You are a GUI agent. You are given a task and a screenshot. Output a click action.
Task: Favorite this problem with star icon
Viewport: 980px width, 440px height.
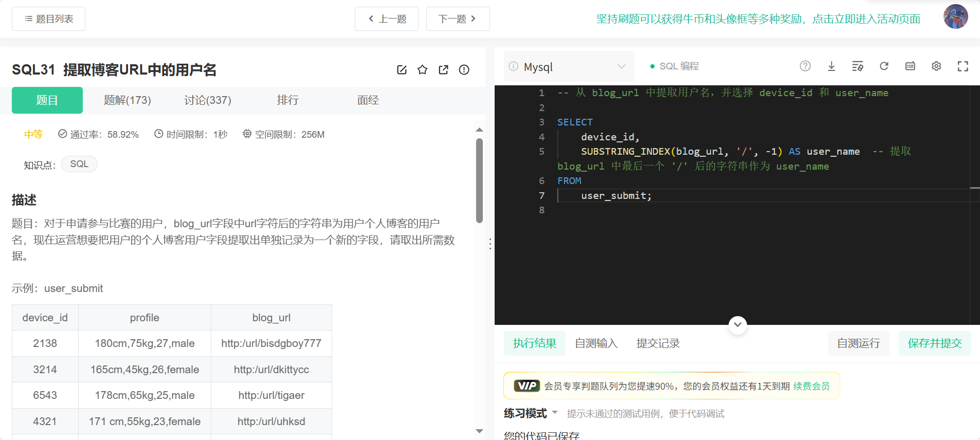[x=423, y=70]
